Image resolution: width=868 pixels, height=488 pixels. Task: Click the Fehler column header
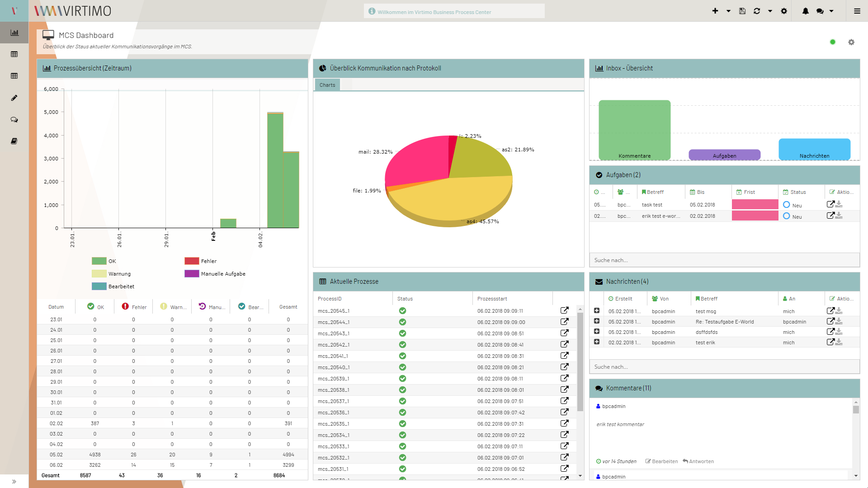(x=134, y=307)
